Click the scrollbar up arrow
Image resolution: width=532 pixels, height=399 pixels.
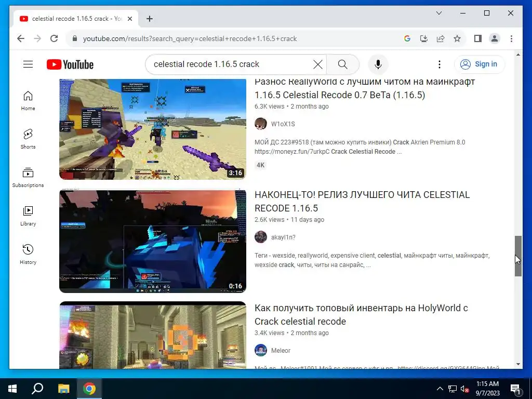click(x=518, y=55)
